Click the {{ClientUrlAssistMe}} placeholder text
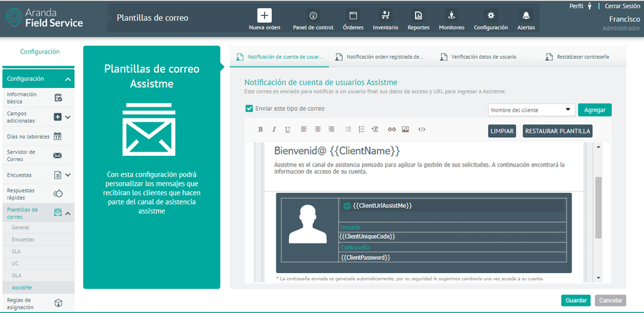Screen dimensions: 644x313 click(382, 206)
